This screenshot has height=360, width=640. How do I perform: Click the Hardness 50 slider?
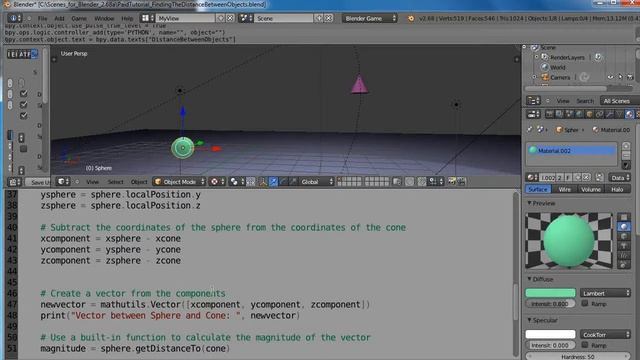(x=578, y=356)
